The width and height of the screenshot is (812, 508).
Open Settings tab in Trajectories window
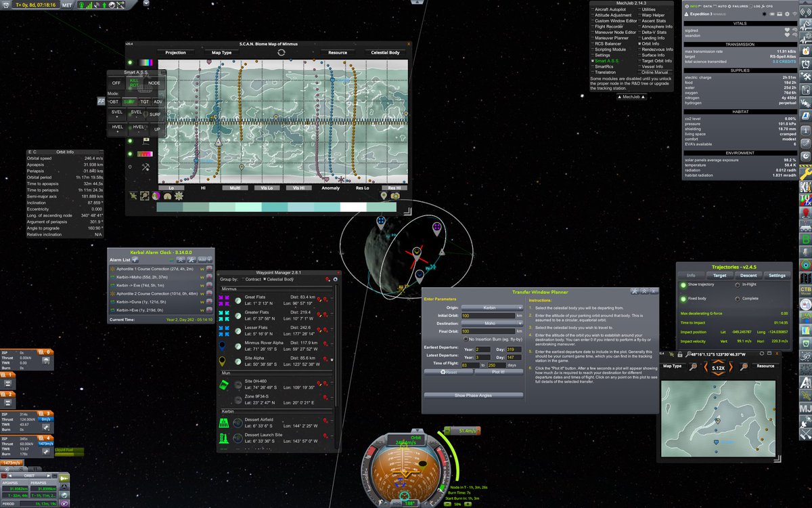(777, 276)
